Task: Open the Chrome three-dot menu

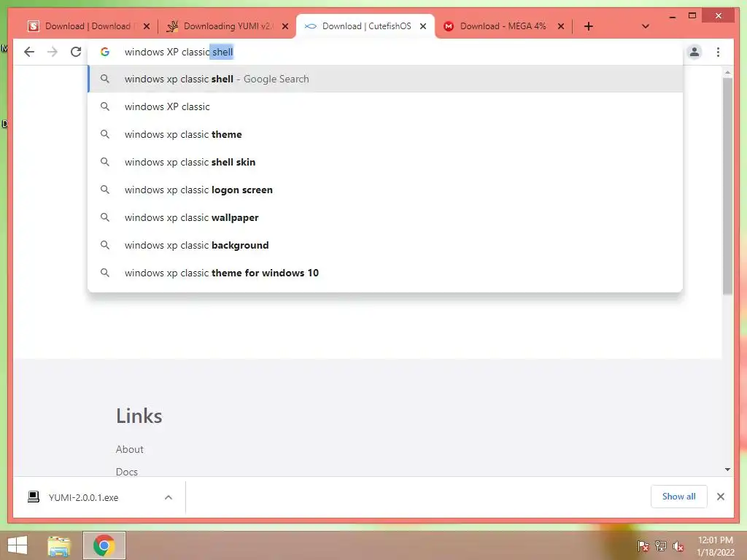Action: point(718,52)
